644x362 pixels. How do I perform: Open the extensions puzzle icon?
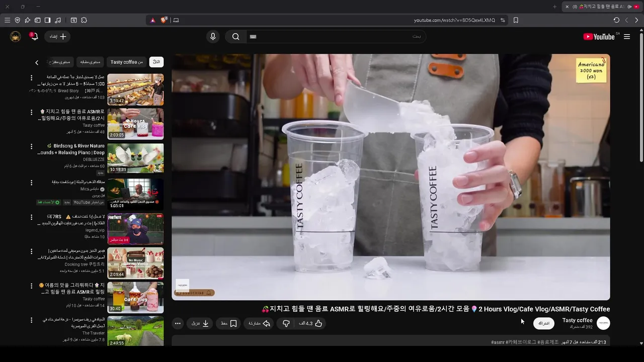(84, 20)
